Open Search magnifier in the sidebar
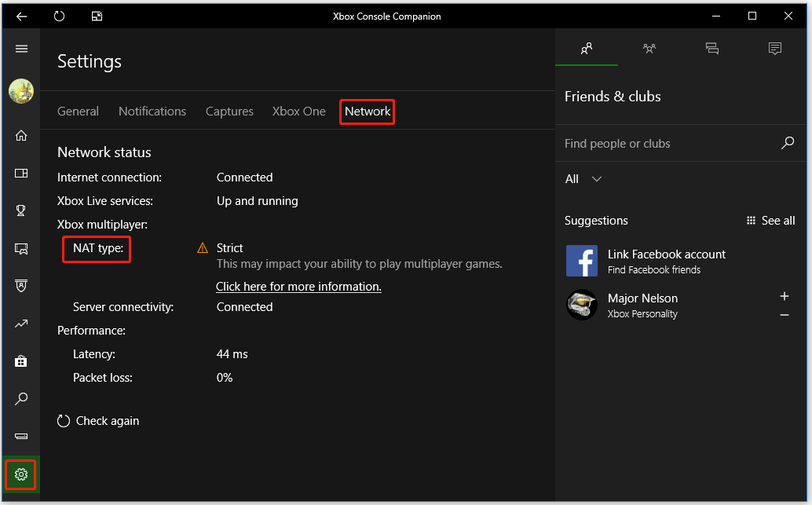This screenshot has width=812, height=505. [x=21, y=399]
